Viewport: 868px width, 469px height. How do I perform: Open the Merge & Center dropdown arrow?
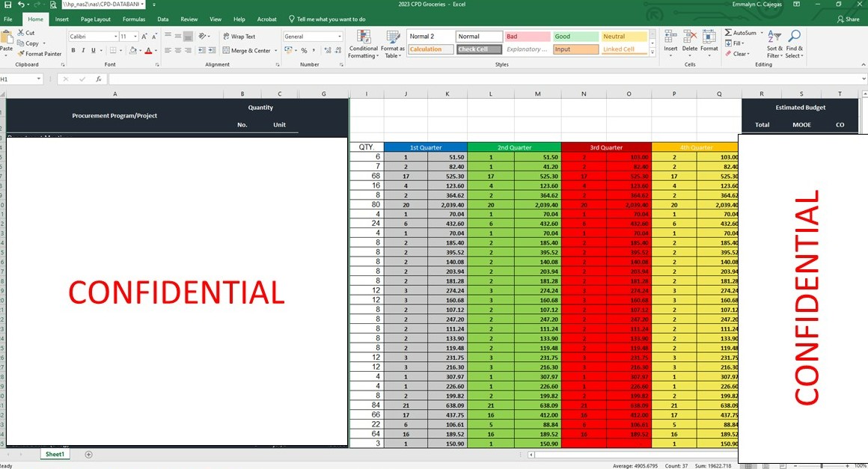(x=275, y=51)
